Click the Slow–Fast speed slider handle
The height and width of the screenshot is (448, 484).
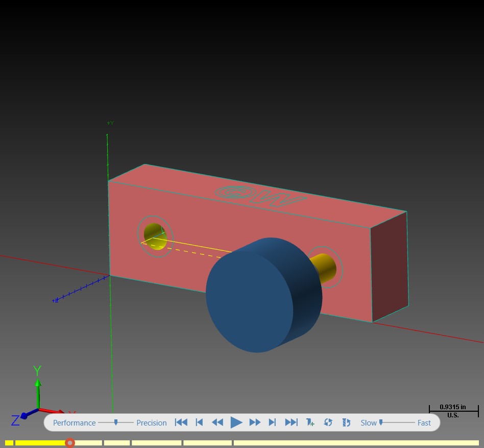(x=381, y=422)
